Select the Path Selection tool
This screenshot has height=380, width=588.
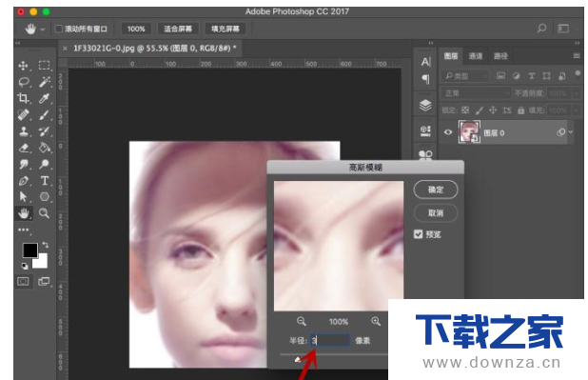23,197
